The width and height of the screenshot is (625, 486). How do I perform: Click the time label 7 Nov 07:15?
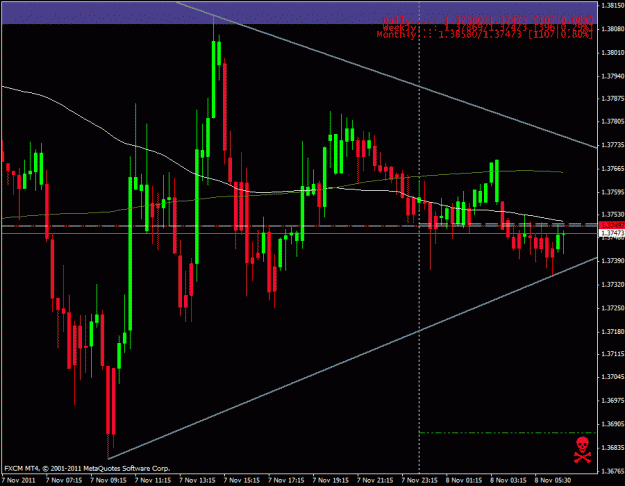[x=64, y=480]
